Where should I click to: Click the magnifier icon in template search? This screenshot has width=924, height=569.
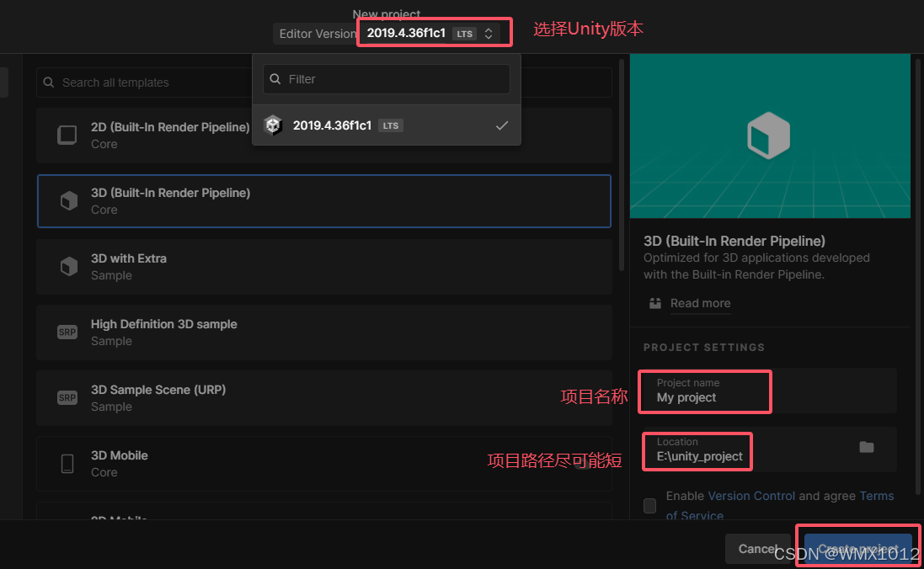point(49,82)
